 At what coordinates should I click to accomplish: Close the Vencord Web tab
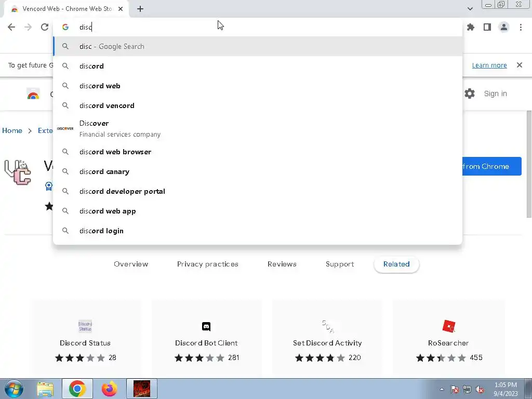pyautogui.click(x=121, y=9)
